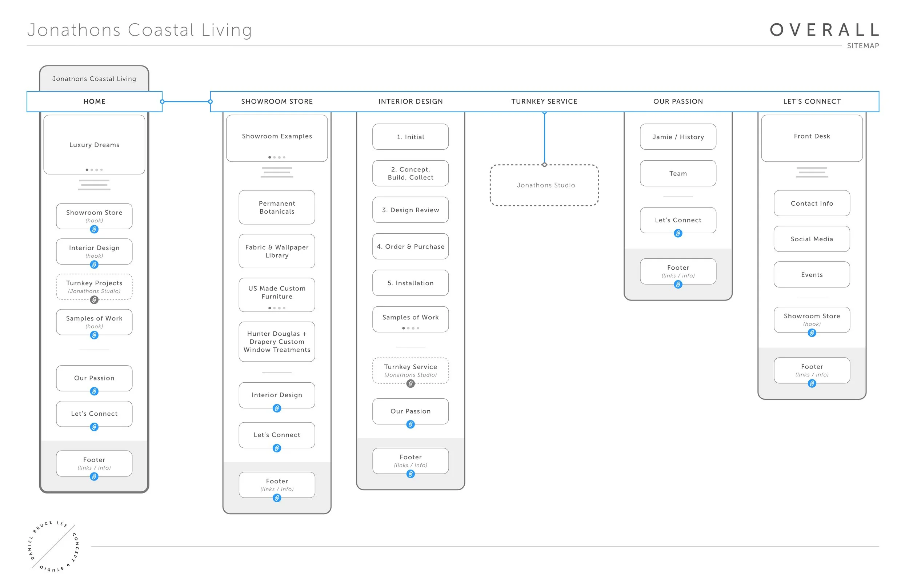Viewport: 909px width, 588px height.
Task: Open the TURNKEY SERVICE navigation tab
Action: click(x=544, y=101)
